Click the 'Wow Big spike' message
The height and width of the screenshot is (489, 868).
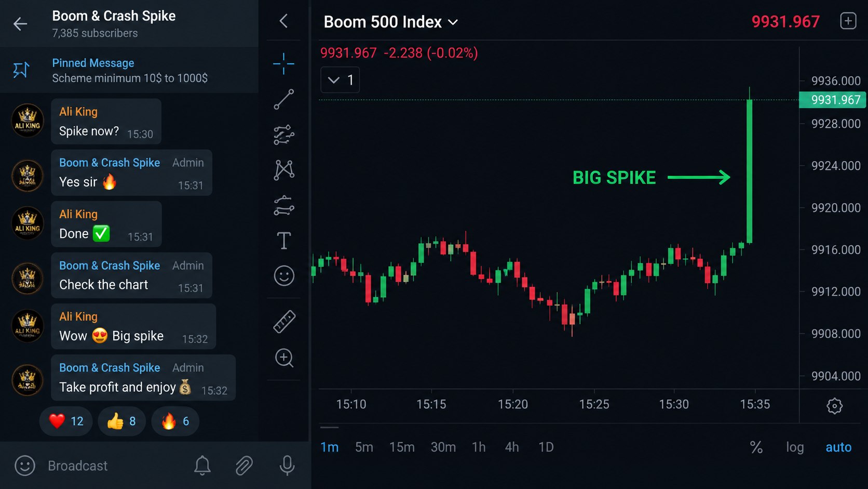coord(133,326)
